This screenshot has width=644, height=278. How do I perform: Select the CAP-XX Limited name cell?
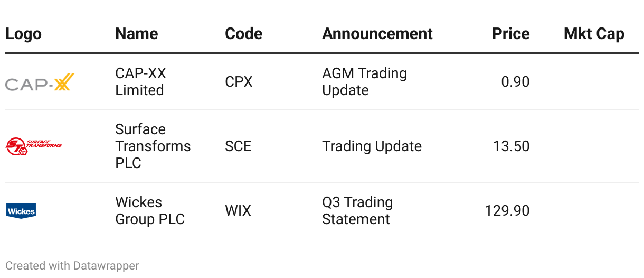(140, 82)
